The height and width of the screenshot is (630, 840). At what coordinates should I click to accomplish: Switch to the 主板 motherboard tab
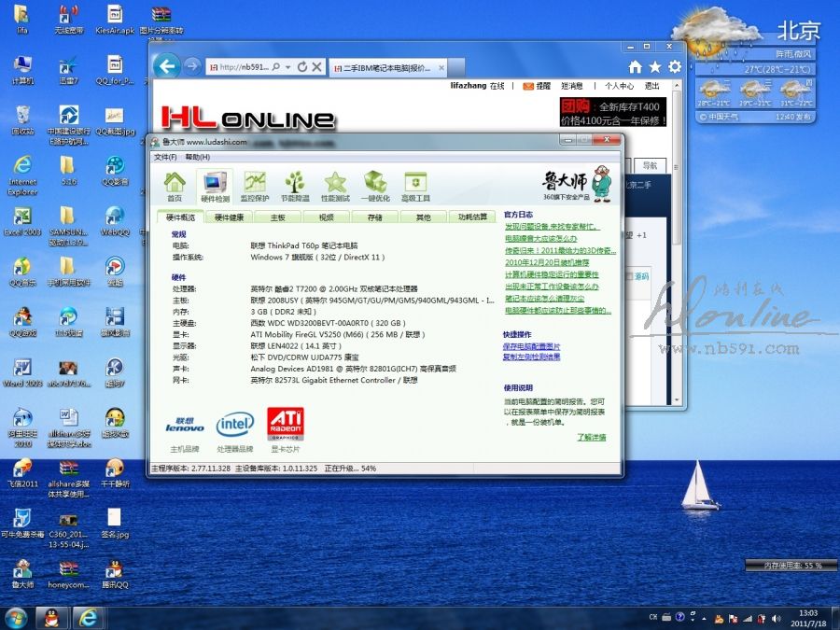pyautogui.click(x=278, y=217)
